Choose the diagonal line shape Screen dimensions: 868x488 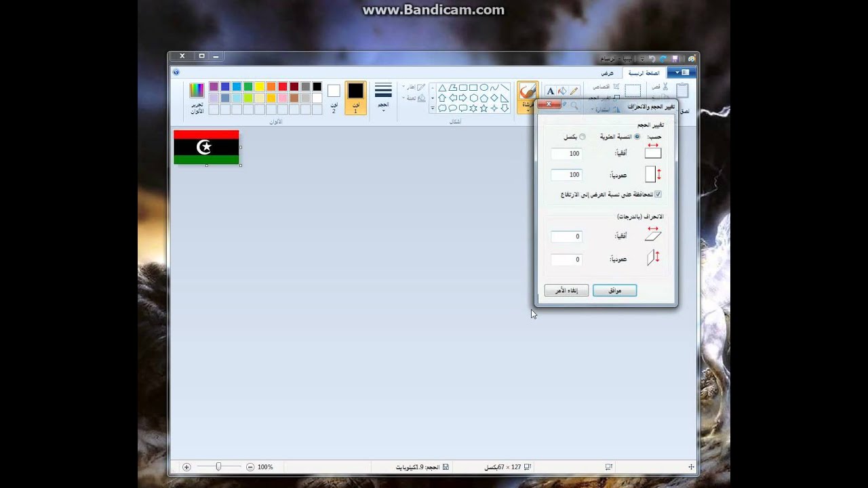(505, 88)
